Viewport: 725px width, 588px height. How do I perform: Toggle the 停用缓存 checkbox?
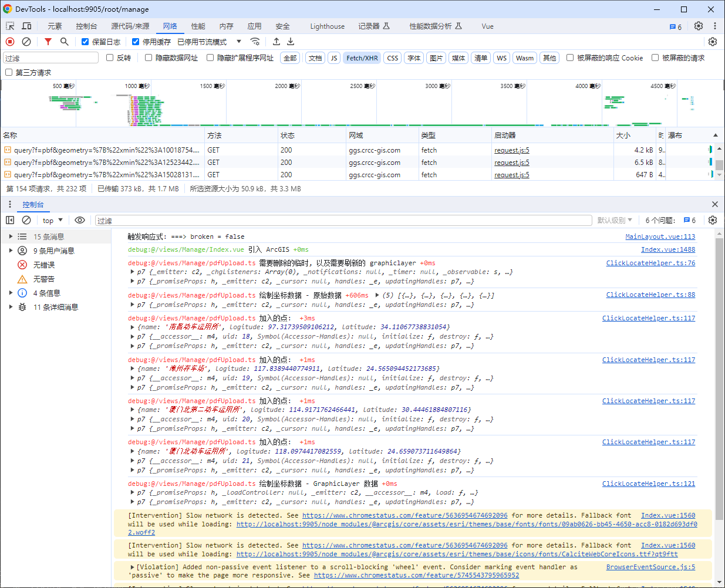click(x=136, y=42)
